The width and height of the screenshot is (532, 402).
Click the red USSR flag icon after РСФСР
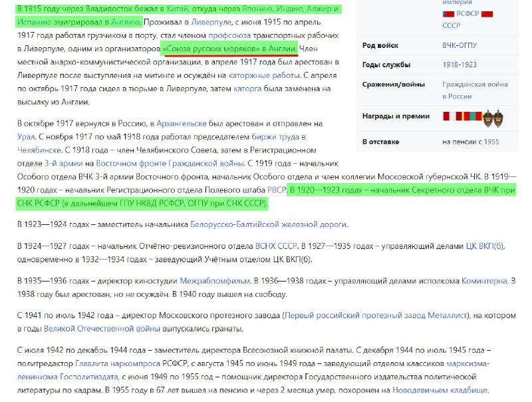pyautogui.click(x=487, y=14)
